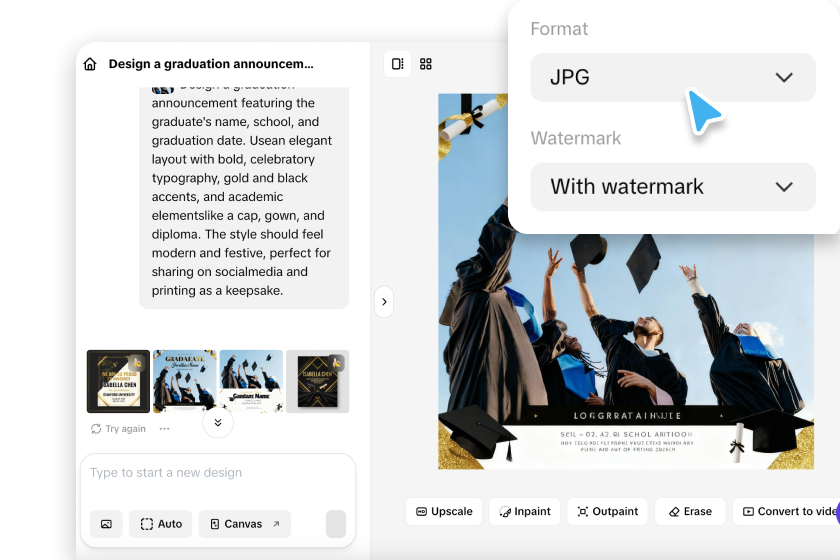
Task: Collapse the chat panel with arrow
Action: pos(384,302)
